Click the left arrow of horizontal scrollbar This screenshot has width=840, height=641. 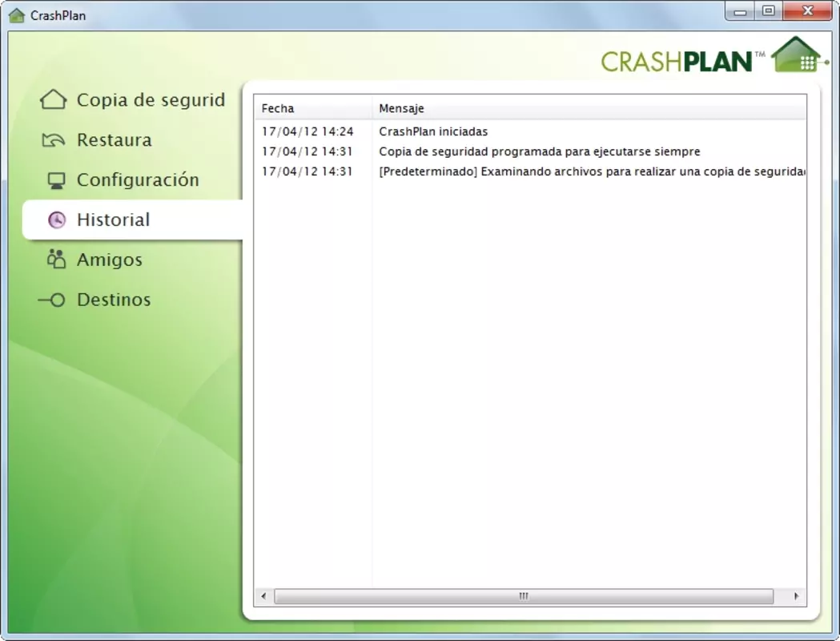pyautogui.click(x=263, y=596)
